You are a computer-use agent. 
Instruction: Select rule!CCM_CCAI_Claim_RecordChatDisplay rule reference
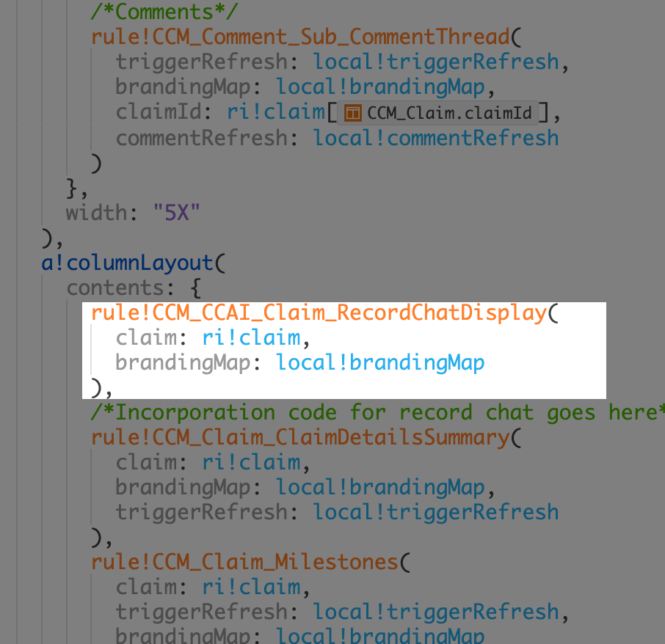[319, 312]
